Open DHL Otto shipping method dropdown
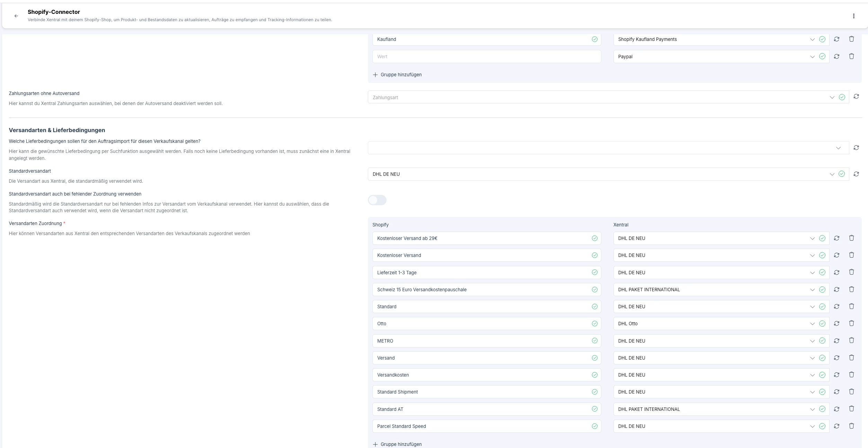The image size is (868, 448). point(714,324)
